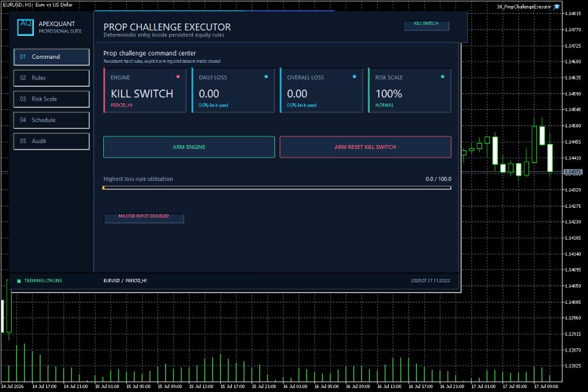
Task: Click the Prop challenge command center heading
Action: (150, 54)
